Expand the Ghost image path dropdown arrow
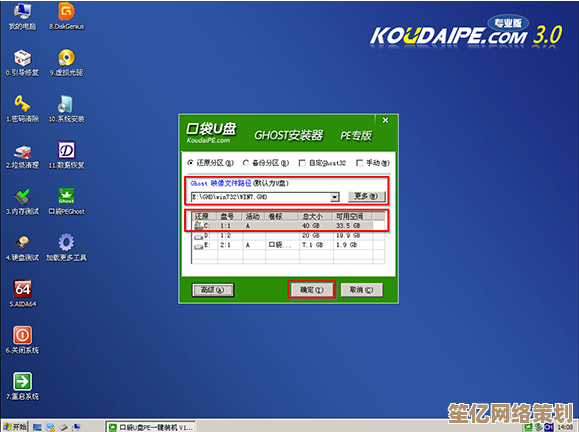Image resolution: width=579 pixels, height=432 pixels. (x=335, y=197)
